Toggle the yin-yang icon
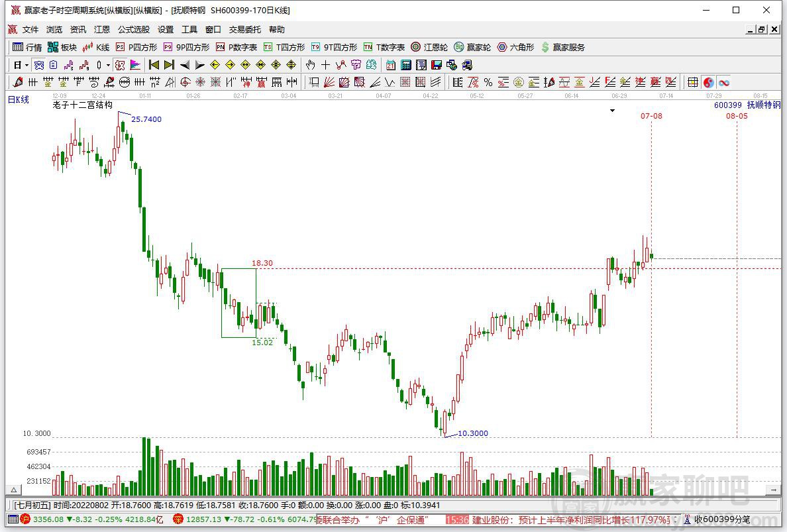The height and width of the screenshot is (532, 787). [x=708, y=82]
